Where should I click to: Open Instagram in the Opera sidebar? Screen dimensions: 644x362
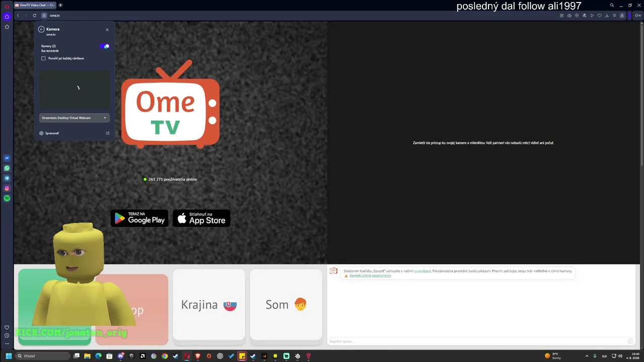7,189
